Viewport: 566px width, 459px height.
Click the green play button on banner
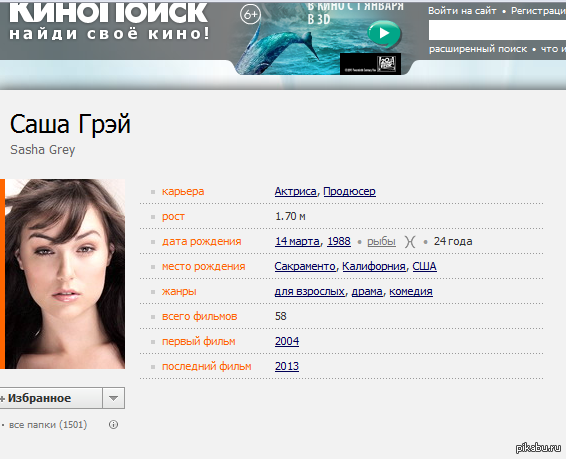[x=384, y=34]
